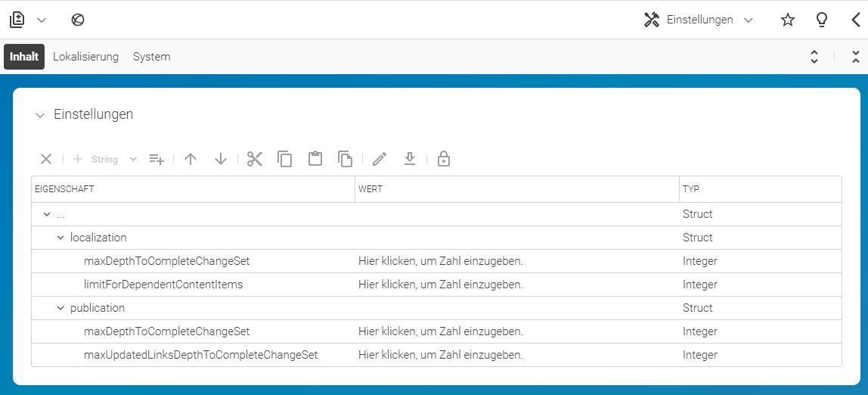
Task: Select the localization row
Action: pos(437,238)
